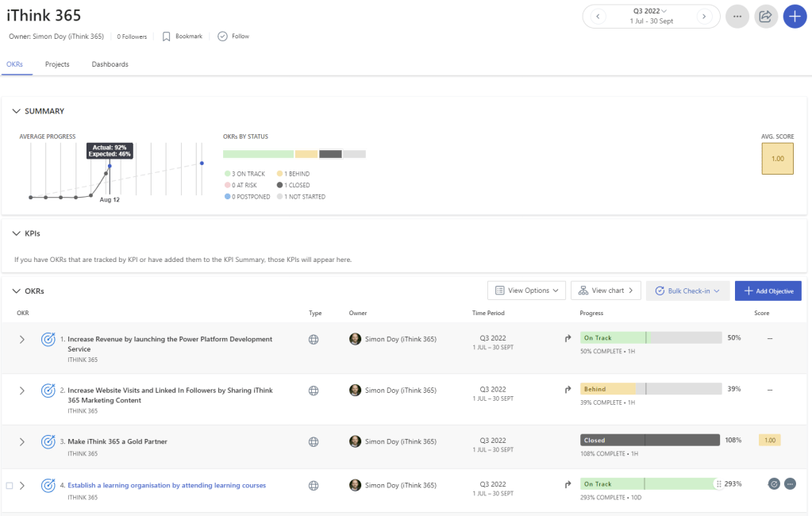Open the share icon in header
Image resolution: width=812 pixels, height=516 pixels.
point(766,16)
